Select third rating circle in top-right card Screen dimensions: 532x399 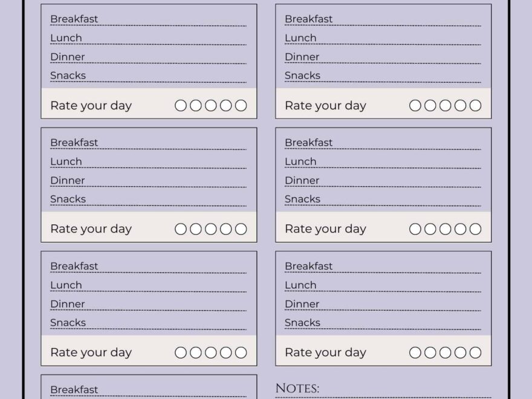(x=445, y=106)
